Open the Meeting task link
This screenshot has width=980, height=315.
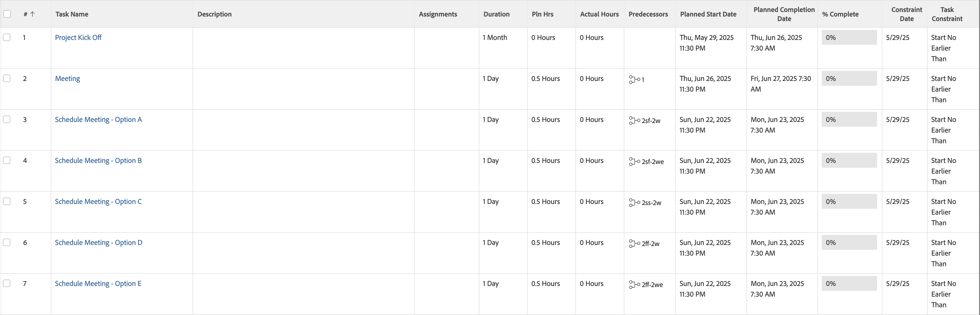pyautogui.click(x=67, y=79)
